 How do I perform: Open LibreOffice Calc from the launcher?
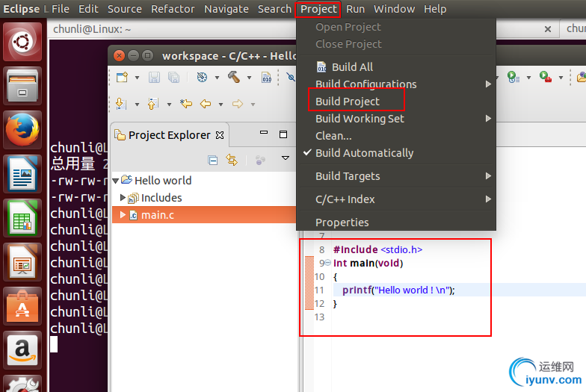pyautogui.click(x=22, y=218)
